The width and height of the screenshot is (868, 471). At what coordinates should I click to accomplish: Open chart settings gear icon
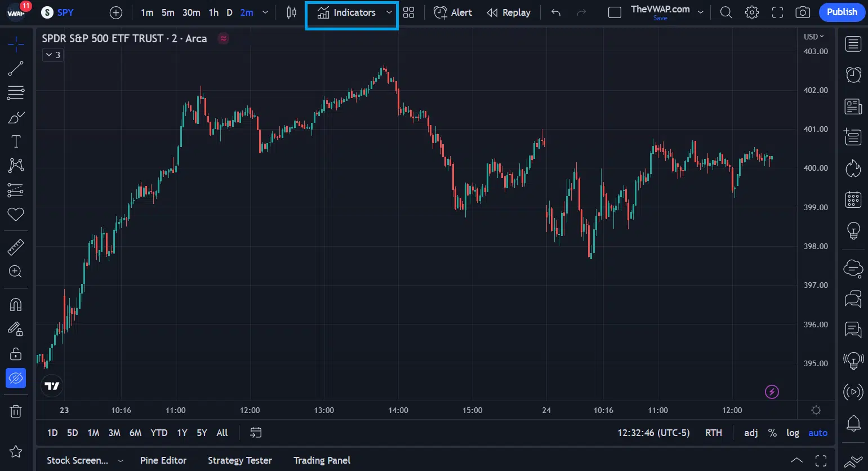tap(752, 12)
